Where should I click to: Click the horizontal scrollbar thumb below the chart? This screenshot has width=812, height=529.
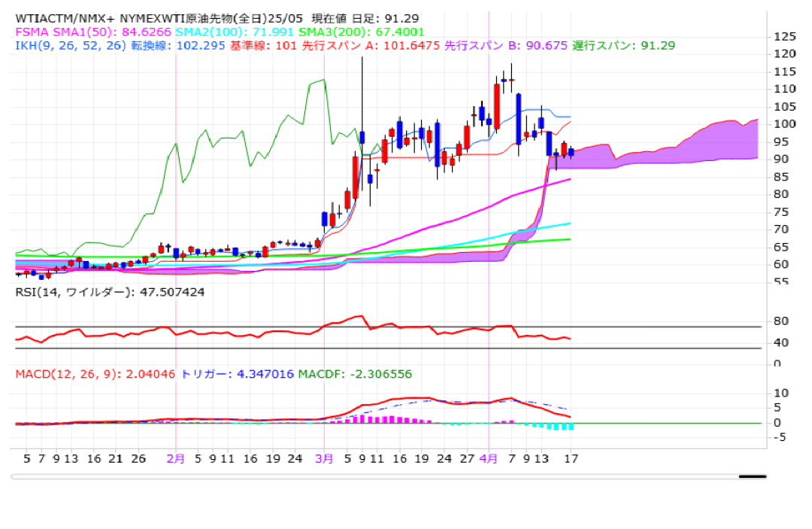(x=752, y=476)
